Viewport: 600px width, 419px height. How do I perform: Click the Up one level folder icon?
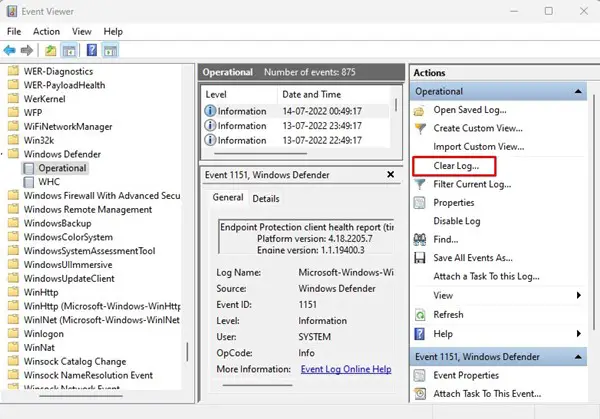click(x=51, y=50)
